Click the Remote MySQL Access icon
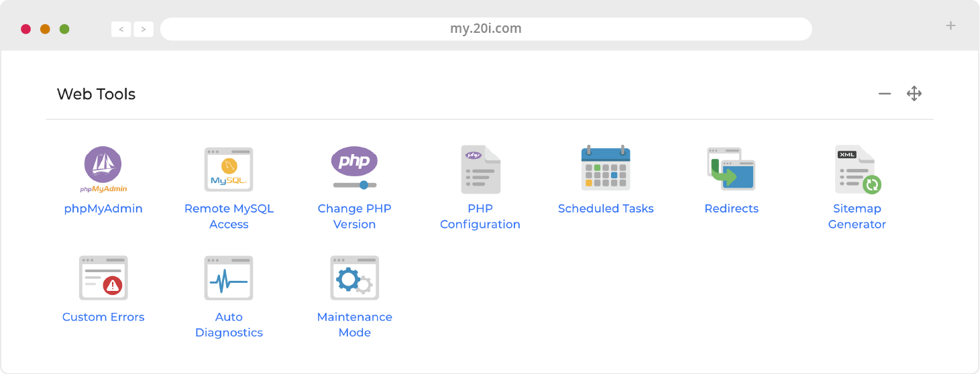Screen dimensions: 980x374 pos(229,170)
